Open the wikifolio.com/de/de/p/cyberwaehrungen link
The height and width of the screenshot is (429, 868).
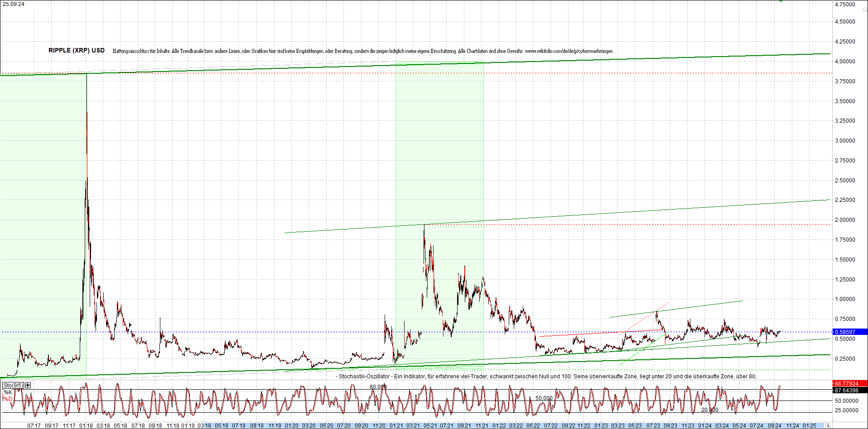[569, 51]
